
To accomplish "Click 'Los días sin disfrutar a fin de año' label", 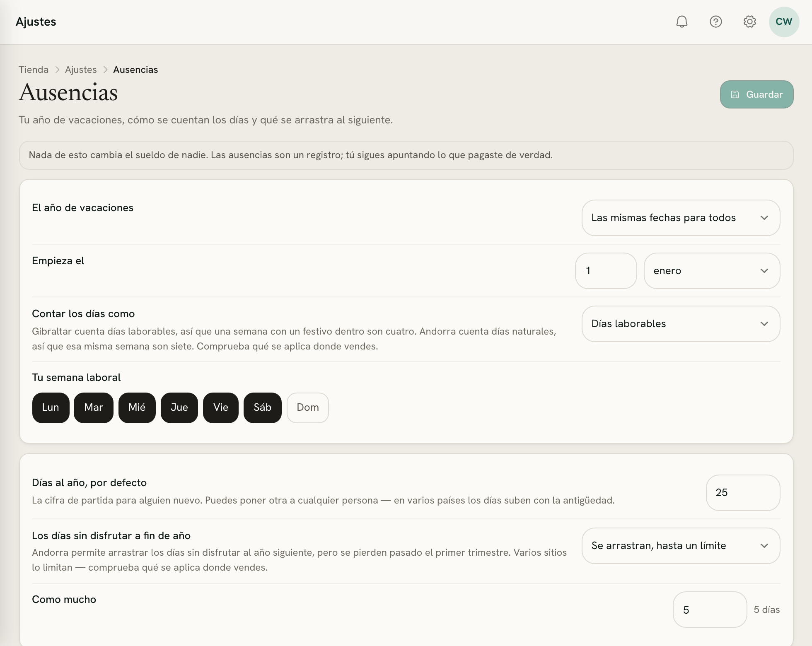I will (111, 536).
